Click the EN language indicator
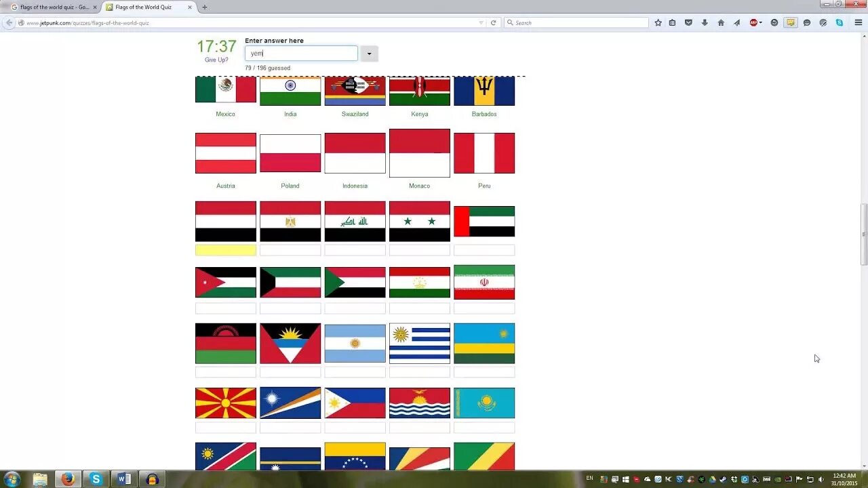Viewport: 868px width, 488px height. pos(589,478)
